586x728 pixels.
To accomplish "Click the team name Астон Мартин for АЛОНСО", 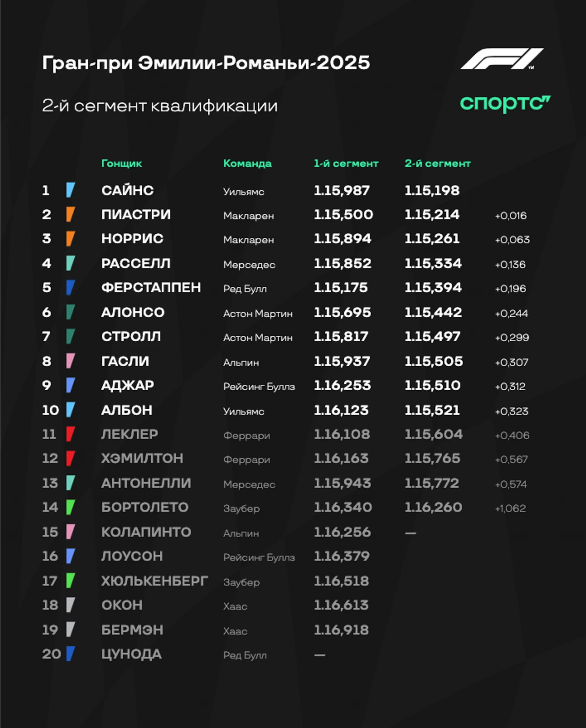I will [x=258, y=313].
